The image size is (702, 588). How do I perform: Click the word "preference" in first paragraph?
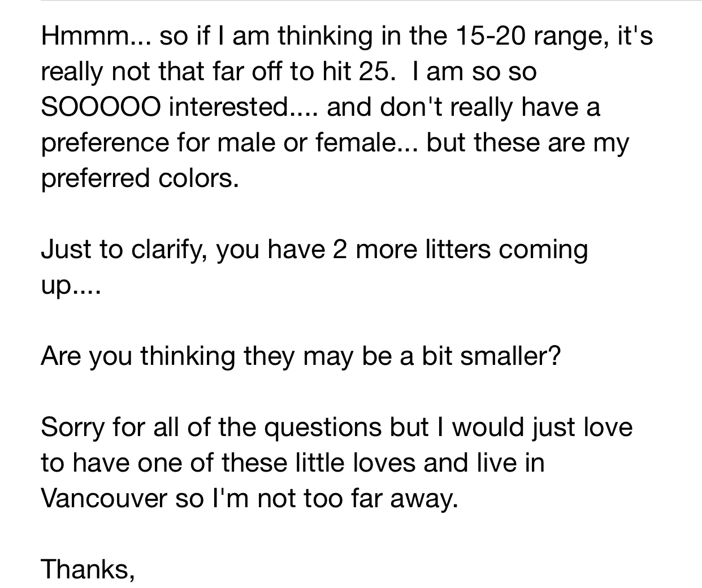104,143
